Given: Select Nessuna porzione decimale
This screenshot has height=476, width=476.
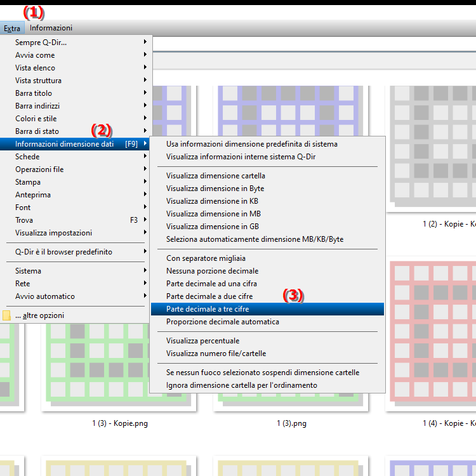Looking at the screenshot, I should (267, 271).
